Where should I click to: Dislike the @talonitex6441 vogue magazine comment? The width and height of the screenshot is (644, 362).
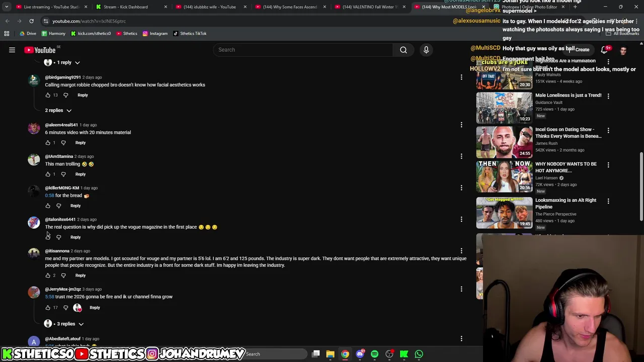pos(58,237)
